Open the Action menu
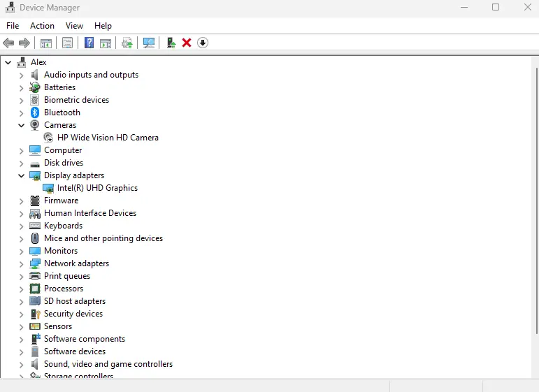The width and height of the screenshot is (539, 392). coord(42,26)
